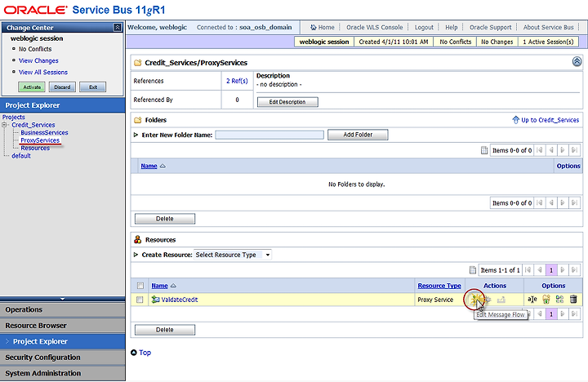Move ValidateCredit resource icon
The height and width of the screenshot is (382, 588).
click(546, 300)
